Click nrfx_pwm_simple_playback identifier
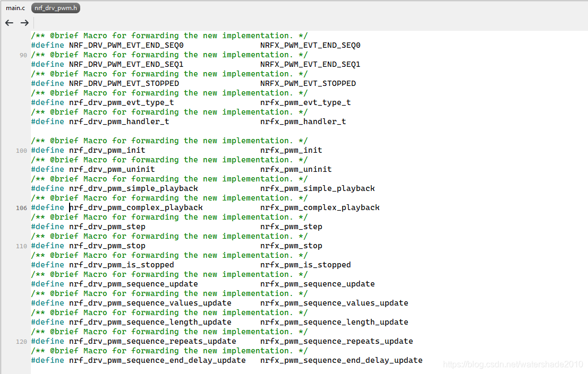The width and height of the screenshot is (588, 374). click(318, 188)
